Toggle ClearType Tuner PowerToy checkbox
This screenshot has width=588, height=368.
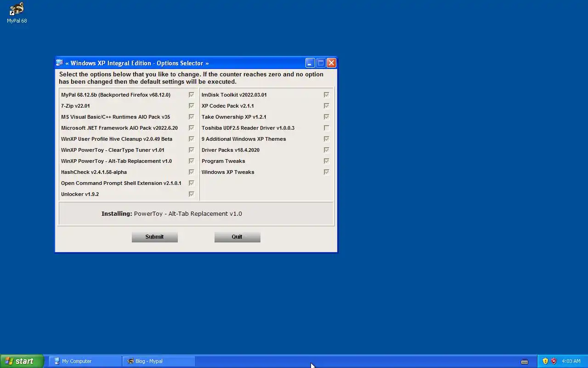[192, 150]
